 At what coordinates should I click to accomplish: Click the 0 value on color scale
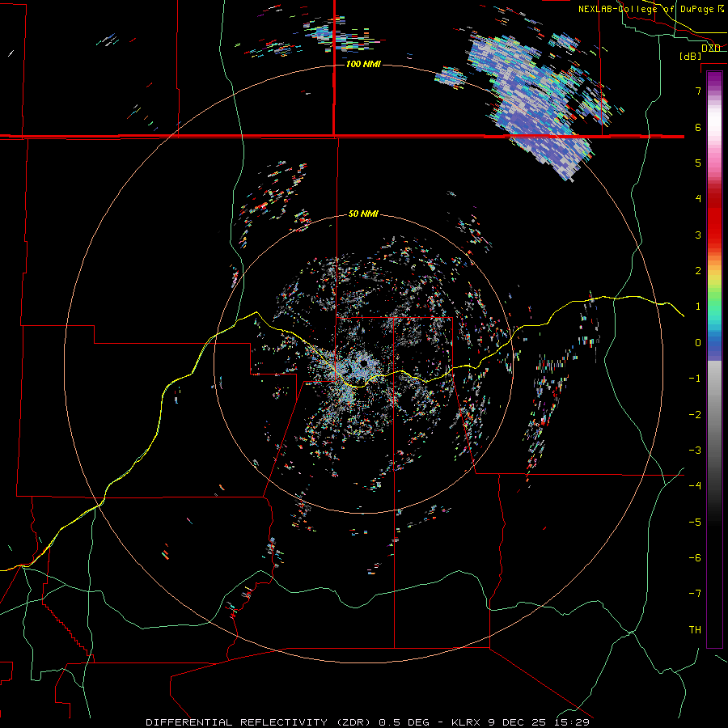point(698,343)
